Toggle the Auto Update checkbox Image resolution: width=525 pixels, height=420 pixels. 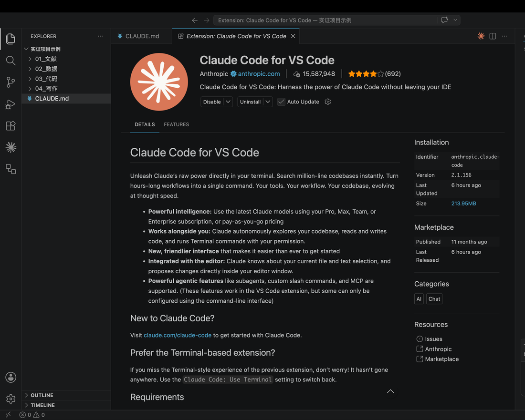(x=281, y=102)
